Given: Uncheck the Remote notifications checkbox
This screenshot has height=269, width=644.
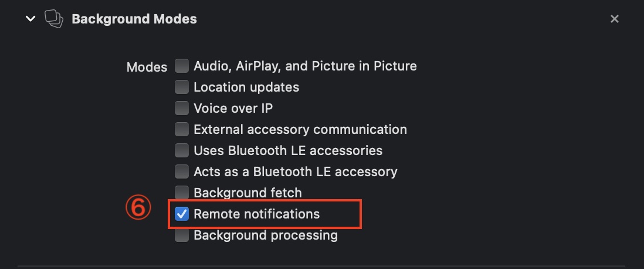Looking at the screenshot, I should tap(182, 214).
